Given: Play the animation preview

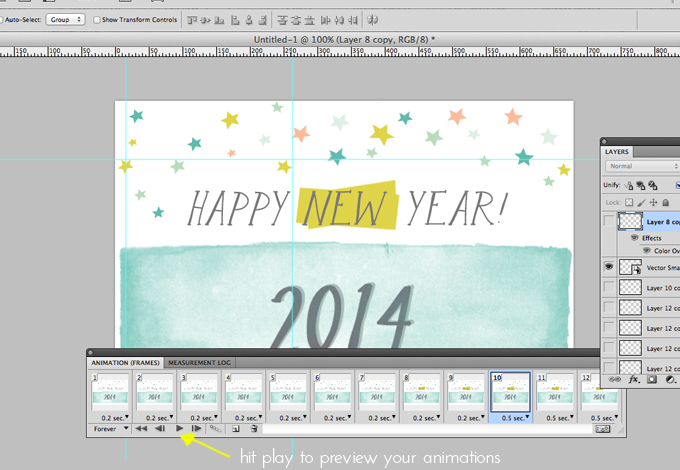Looking at the screenshot, I should point(179,428).
